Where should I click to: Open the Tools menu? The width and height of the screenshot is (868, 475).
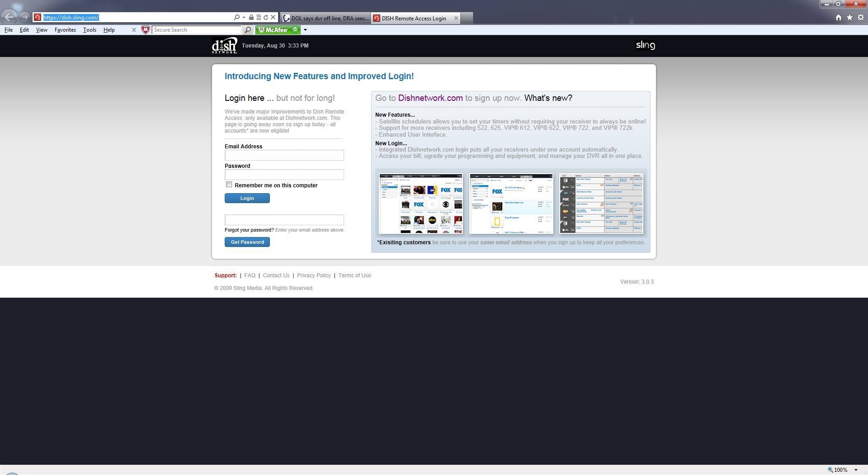click(90, 30)
